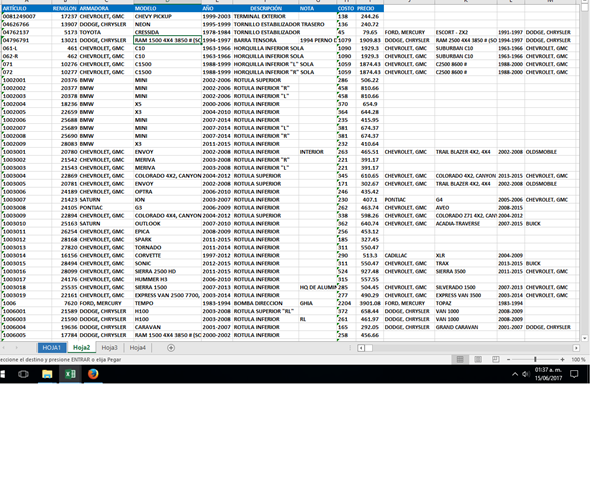Select the ROTULA SUPERIOR cell in row 1002001
Viewport: 600px width, 480px height.
(266, 80)
